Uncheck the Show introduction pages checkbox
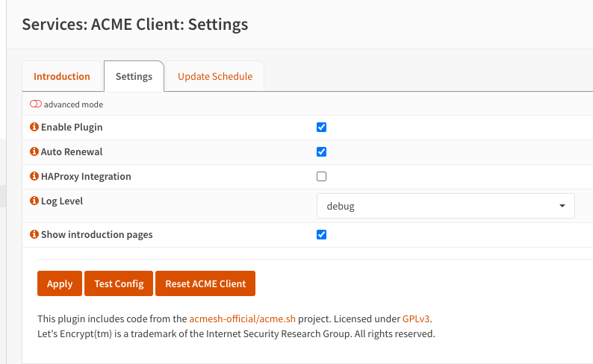The height and width of the screenshot is (364, 593). (x=321, y=234)
